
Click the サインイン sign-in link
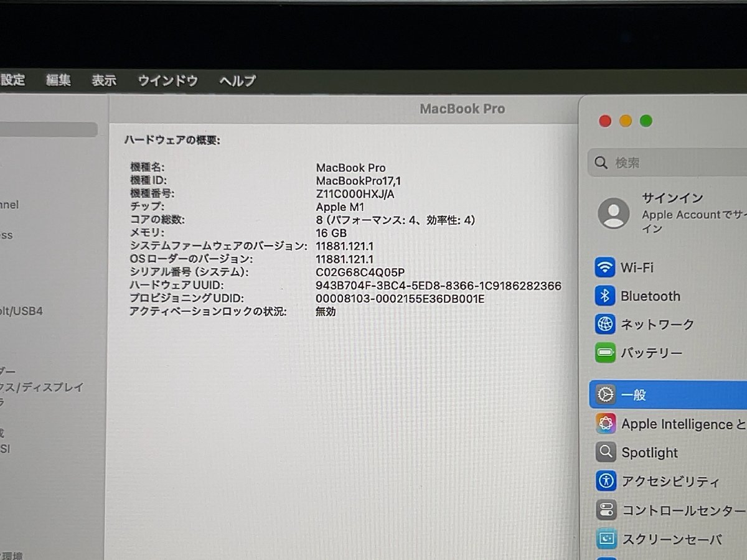[x=672, y=198]
